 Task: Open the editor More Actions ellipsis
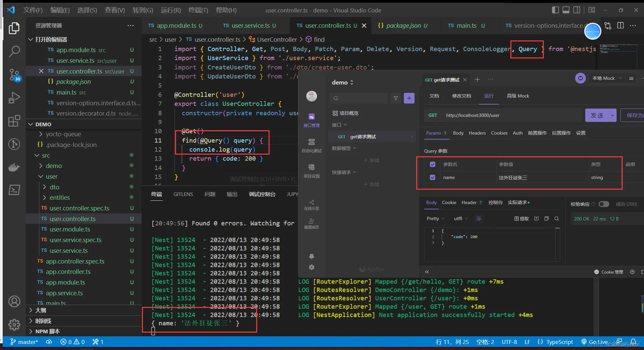click(633, 26)
